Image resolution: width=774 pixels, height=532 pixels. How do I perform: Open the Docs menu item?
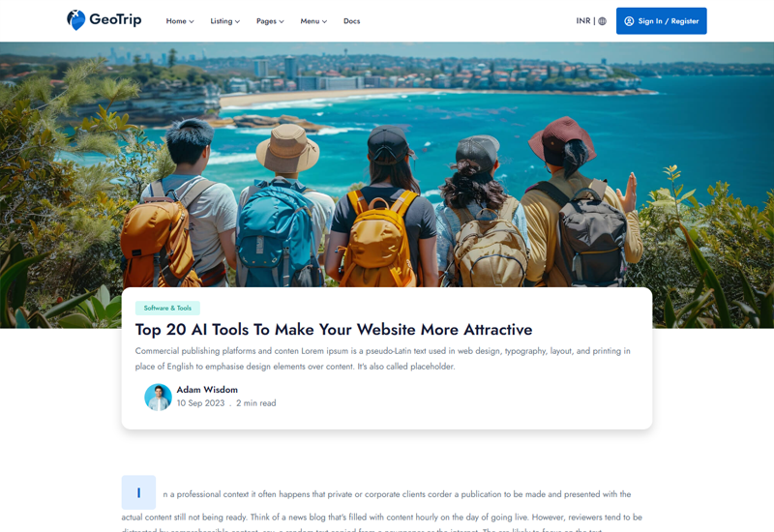(x=351, y=21)
